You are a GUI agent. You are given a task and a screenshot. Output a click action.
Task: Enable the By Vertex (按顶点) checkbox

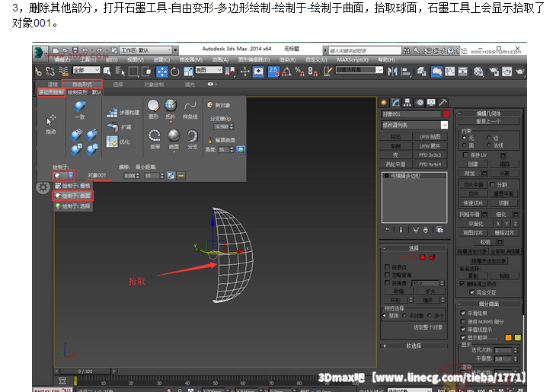click(x=387, y=267)
